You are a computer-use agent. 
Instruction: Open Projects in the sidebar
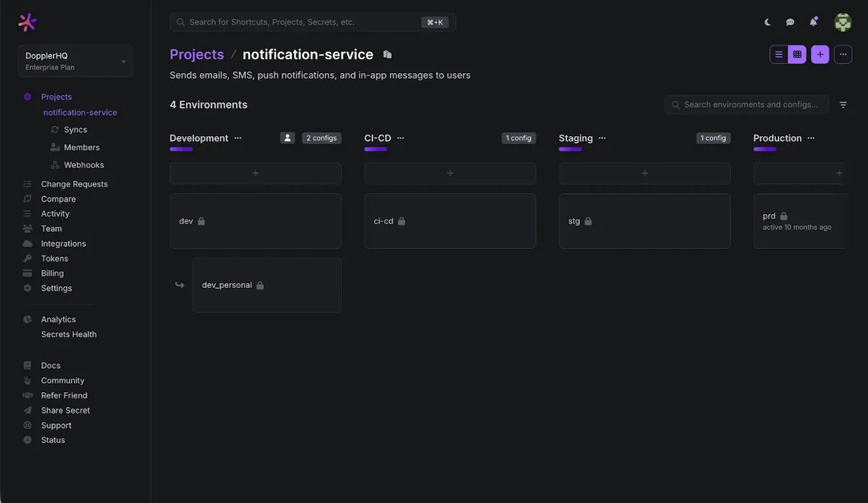(x=56, y=97)
